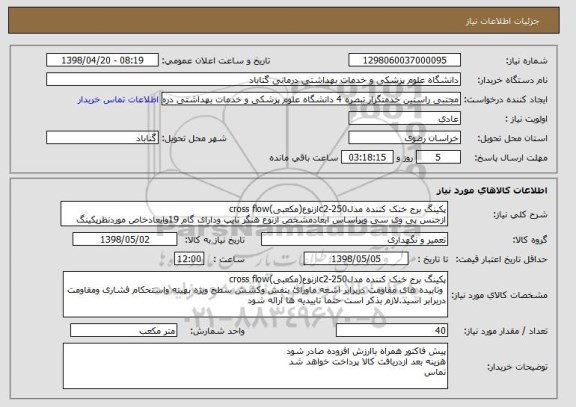Click the تاریخ نیاز به کالا label

pyautogui.click(x=215, y=240)
